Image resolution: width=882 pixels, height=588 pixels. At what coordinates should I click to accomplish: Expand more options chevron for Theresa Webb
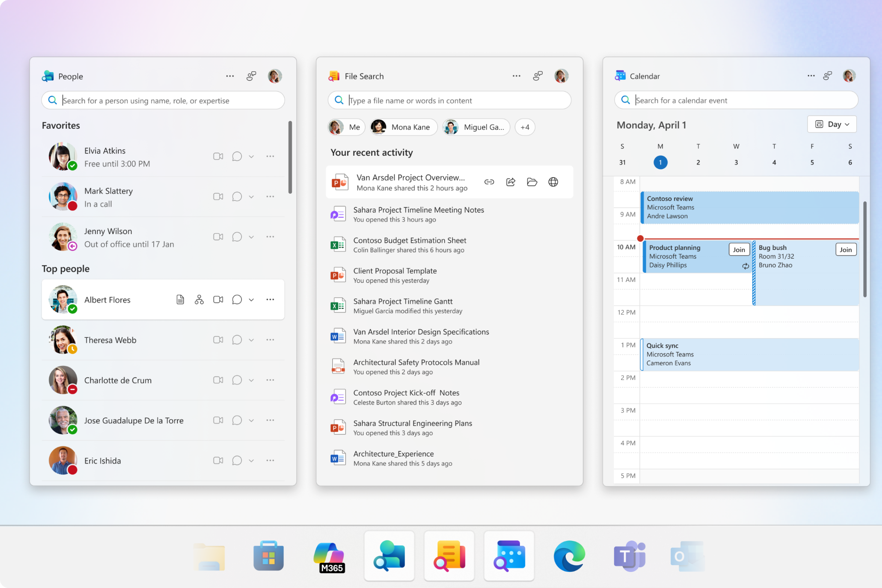251,340
